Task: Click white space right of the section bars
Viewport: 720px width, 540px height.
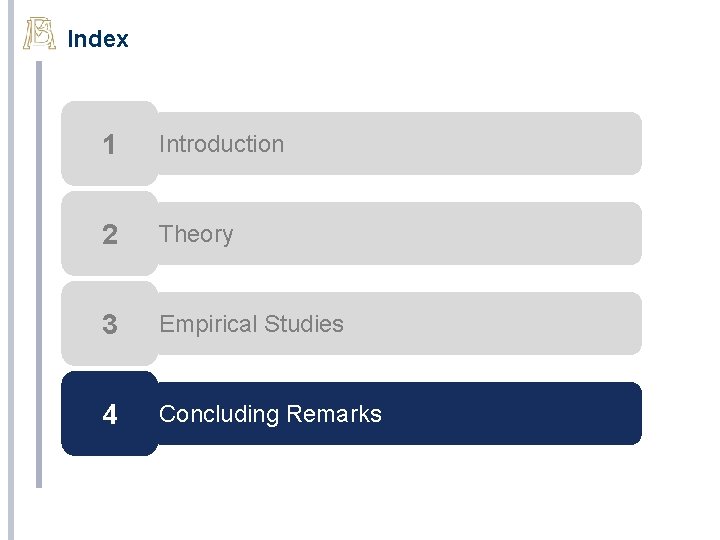Action: pos(680,280)
